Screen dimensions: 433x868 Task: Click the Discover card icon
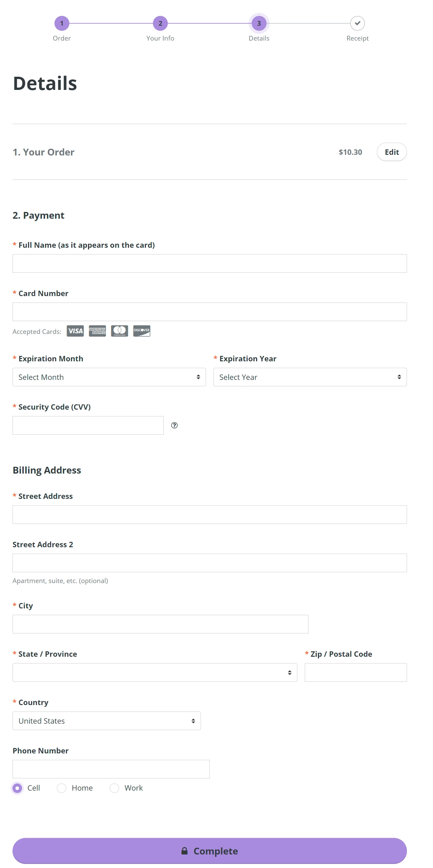pos(142,331)
